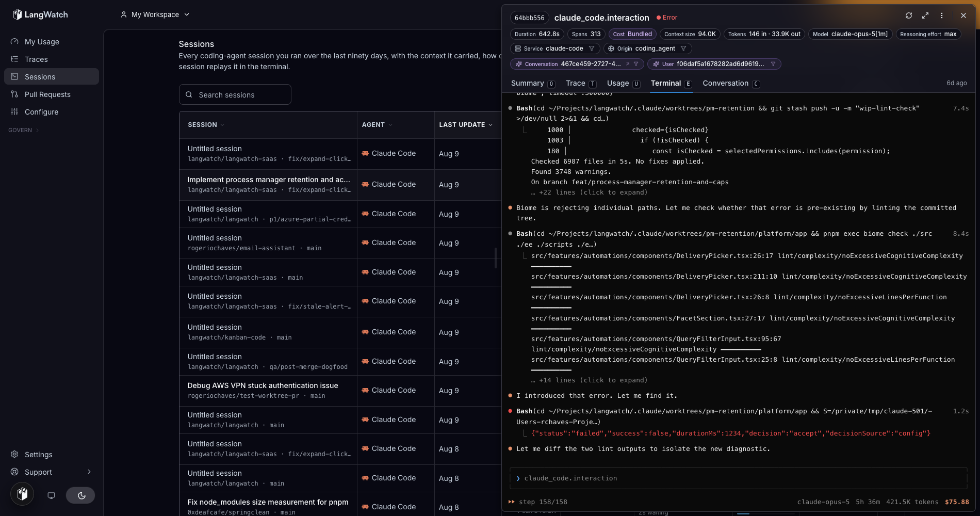
Task: Click the user icon beside My Workspace
Action: click(124, 14)
